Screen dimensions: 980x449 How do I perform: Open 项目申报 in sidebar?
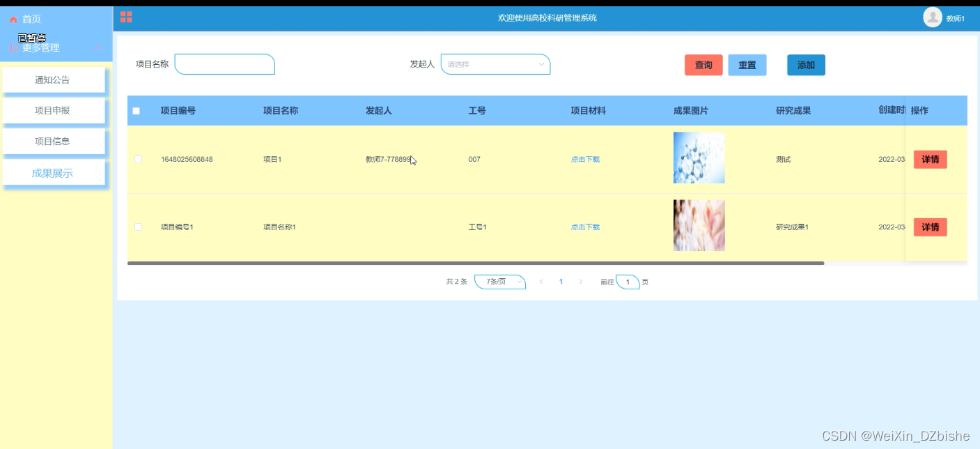pos(53,110)
